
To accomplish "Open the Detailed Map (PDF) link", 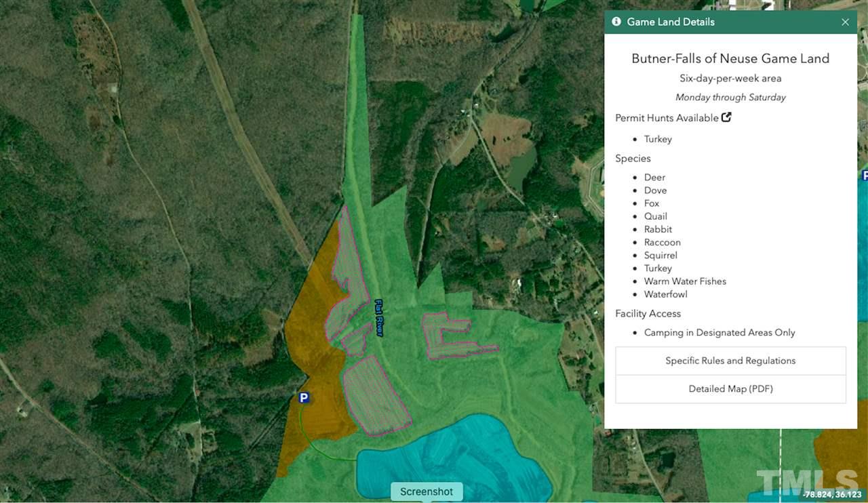I will pyautogui.click(x=730, y=389).
